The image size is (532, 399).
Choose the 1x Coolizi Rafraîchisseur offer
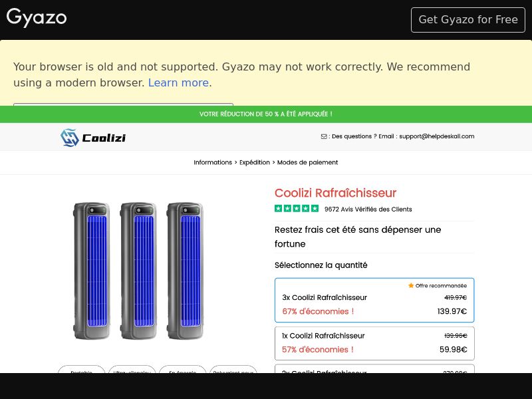click(374, 343)
